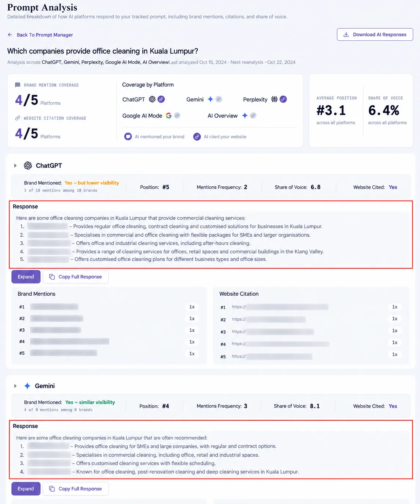The width and height of the screenshot is (420, 504).
Task: Click the blue Gemini star under Coverage by Platform
Action: (210, 99)
